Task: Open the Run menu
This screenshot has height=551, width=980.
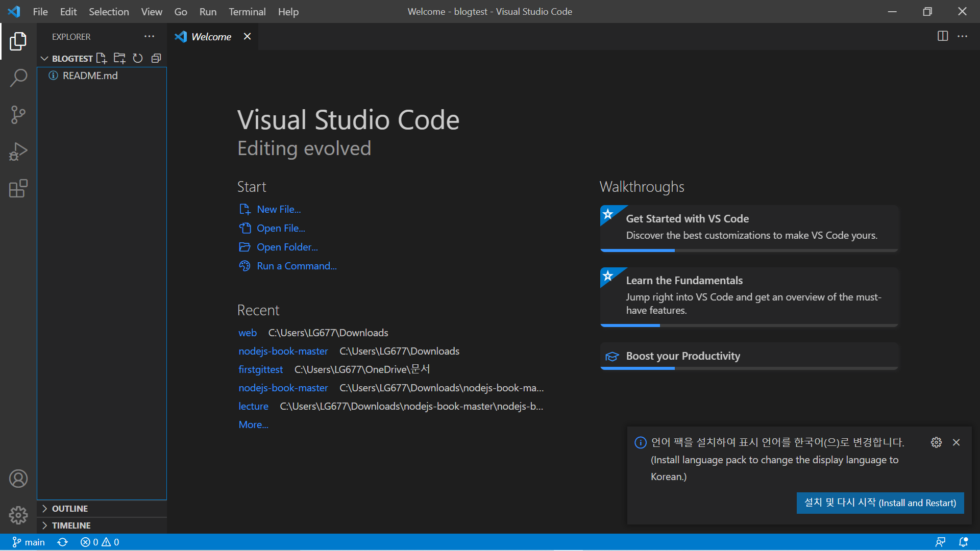Action: coord(208,11)
